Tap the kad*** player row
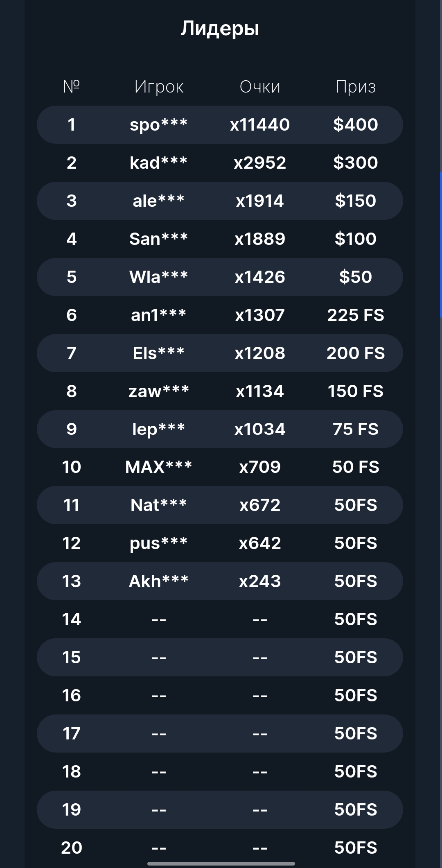The image size is (442, 868). (220, 163)
